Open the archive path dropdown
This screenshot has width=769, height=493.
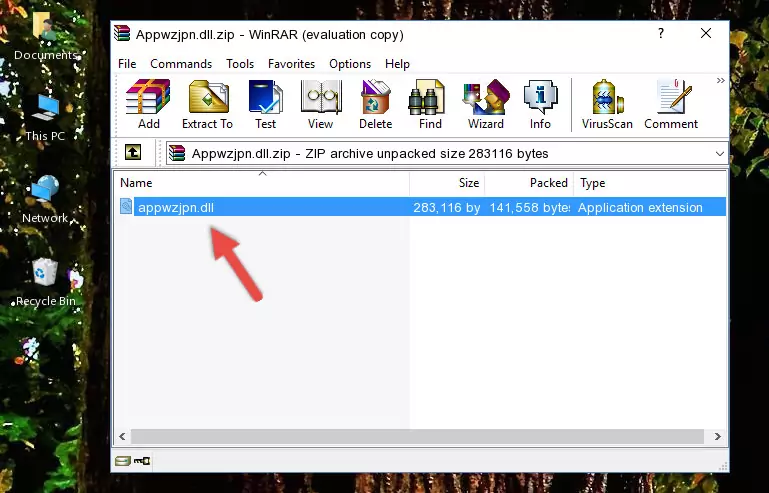pos(719,154)
